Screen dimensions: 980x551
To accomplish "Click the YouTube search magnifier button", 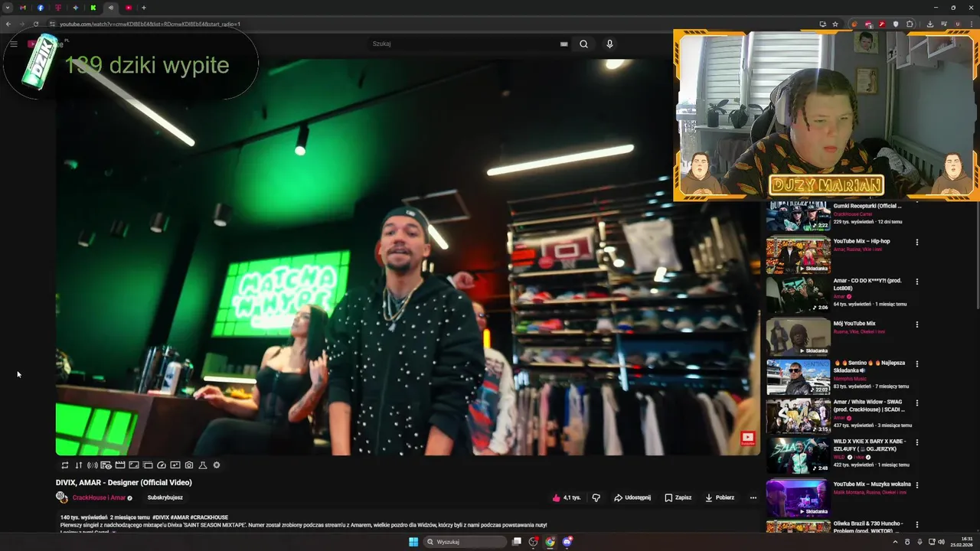I will 583,44.
